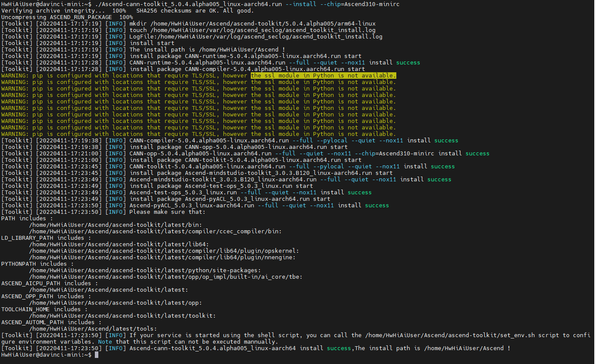
Task: Click the LogFile ascend_toolkit_install.log path
Action: [256, 36]
